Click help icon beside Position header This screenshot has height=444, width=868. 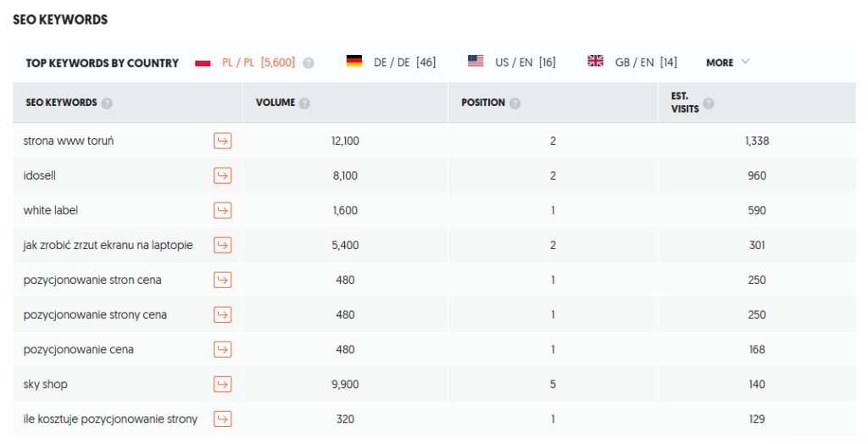click(515, 103)
